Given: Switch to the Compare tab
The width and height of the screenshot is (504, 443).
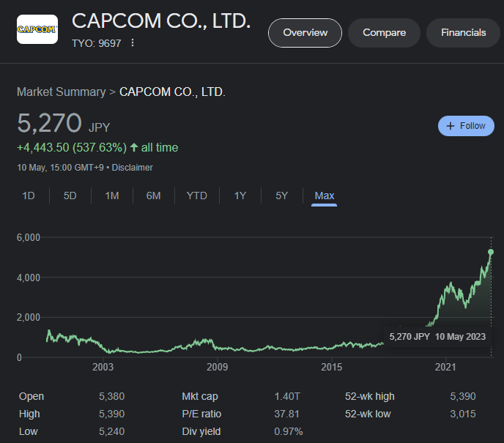Looking at the screenshot, I should [x=384, y=33].
